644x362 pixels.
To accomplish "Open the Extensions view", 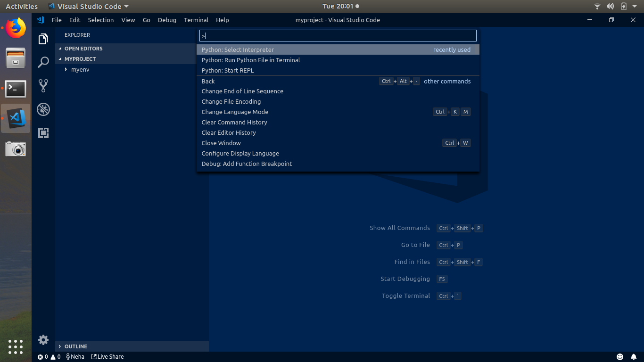I will (43, 132).
